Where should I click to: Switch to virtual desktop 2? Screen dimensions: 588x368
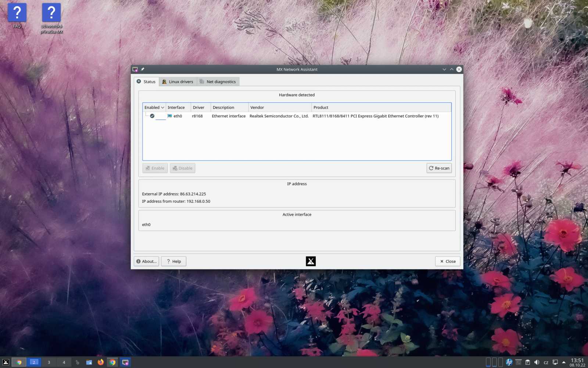(x=34, y=362)
